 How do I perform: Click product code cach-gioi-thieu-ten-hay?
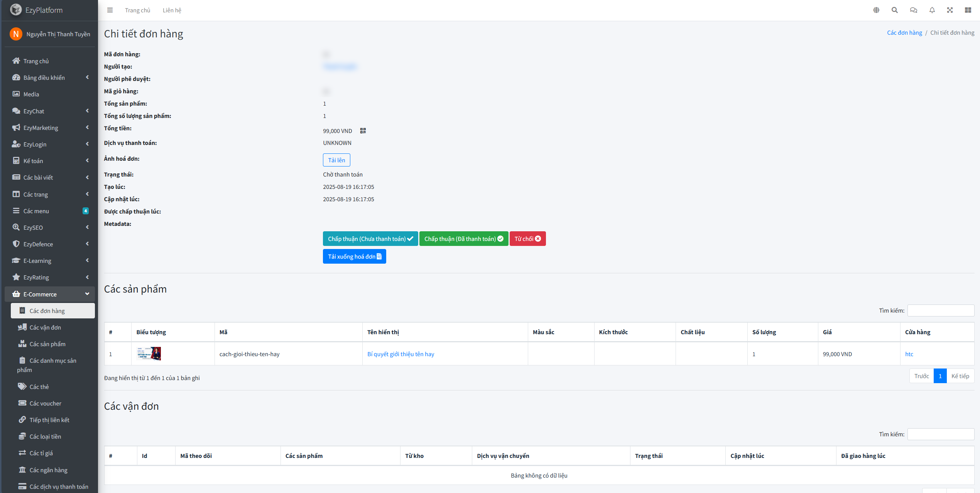(249, 354)
